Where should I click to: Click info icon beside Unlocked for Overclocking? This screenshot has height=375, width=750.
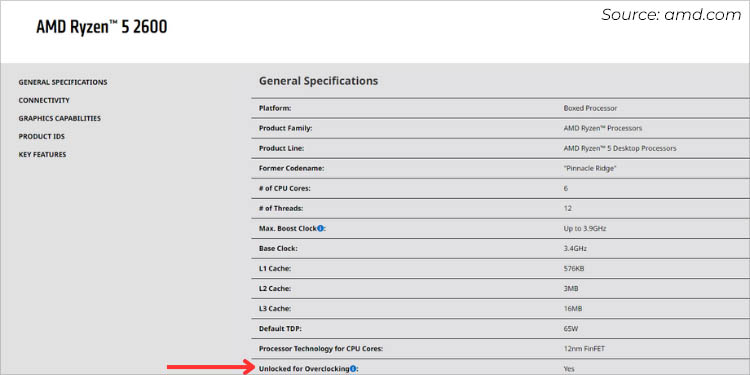[353, 369]
